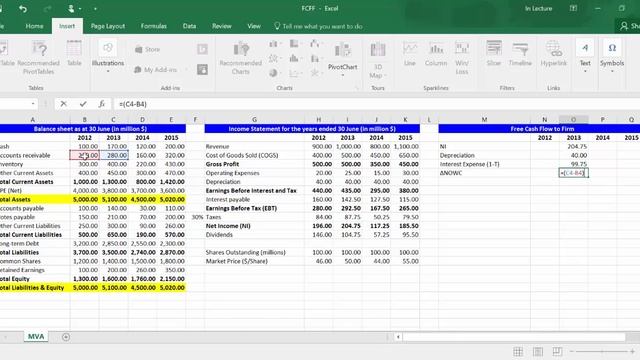Switch to the Home tab

[34, 26]
